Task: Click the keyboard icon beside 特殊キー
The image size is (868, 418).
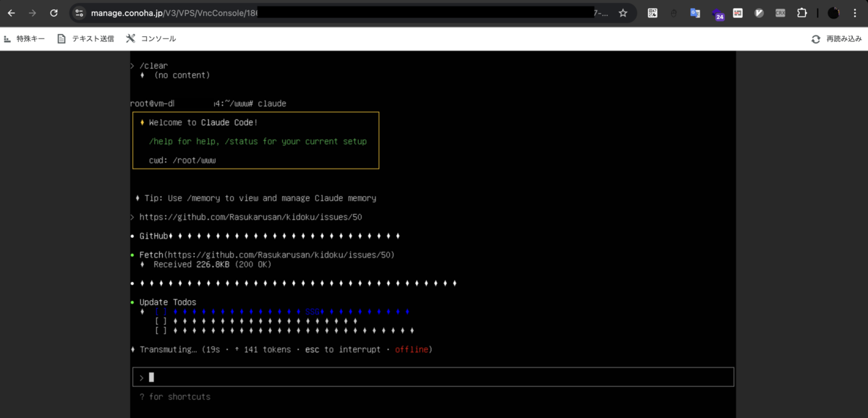Action: pyautogui.click(x=8, y=38)
